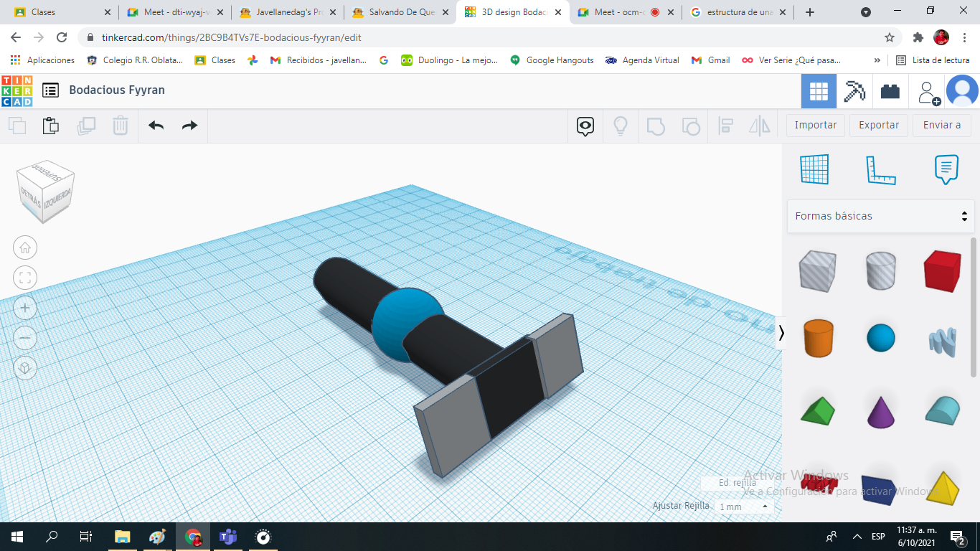This screenshot has height=551, width=980.
Task: Toggle orthographic perspective view cube icon
Action: click(25, 368)
